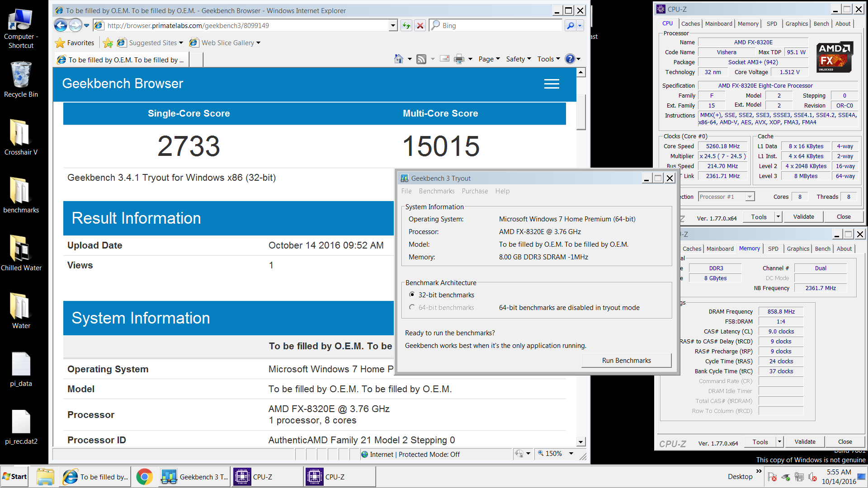Click Show hidden icons tray chevron
The height and width of the screenshot is (488, 868).
point(759,471)
